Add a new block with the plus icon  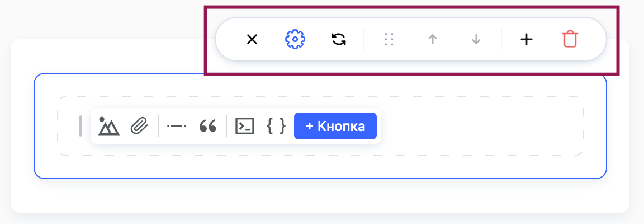coord(526,39)
